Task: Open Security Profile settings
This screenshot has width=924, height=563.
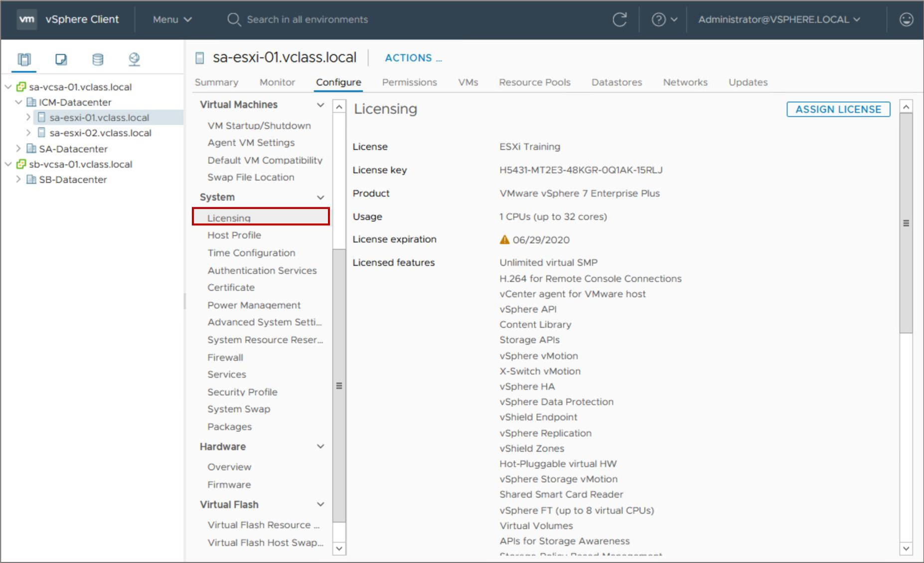Action: click(242, 392)
